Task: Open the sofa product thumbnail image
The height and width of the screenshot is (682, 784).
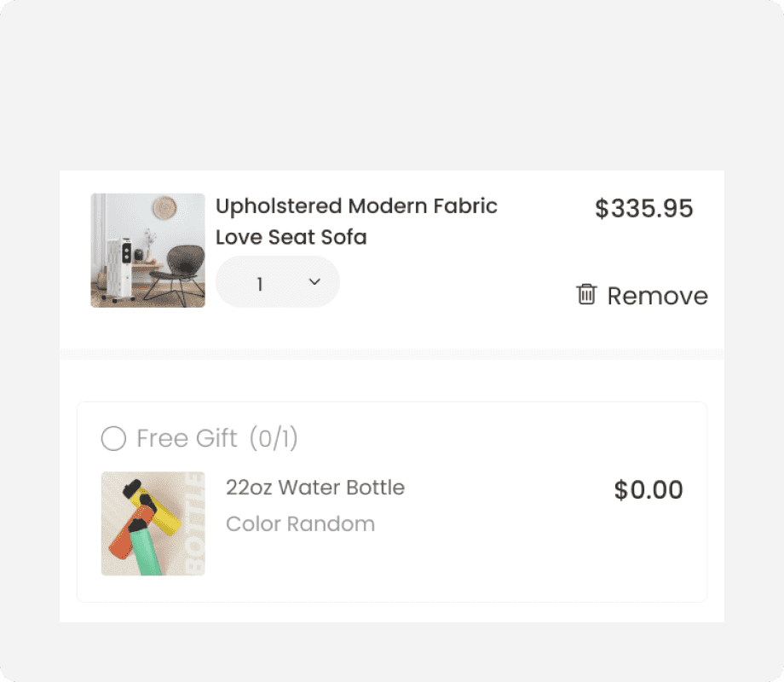Action: click(147, 250)
